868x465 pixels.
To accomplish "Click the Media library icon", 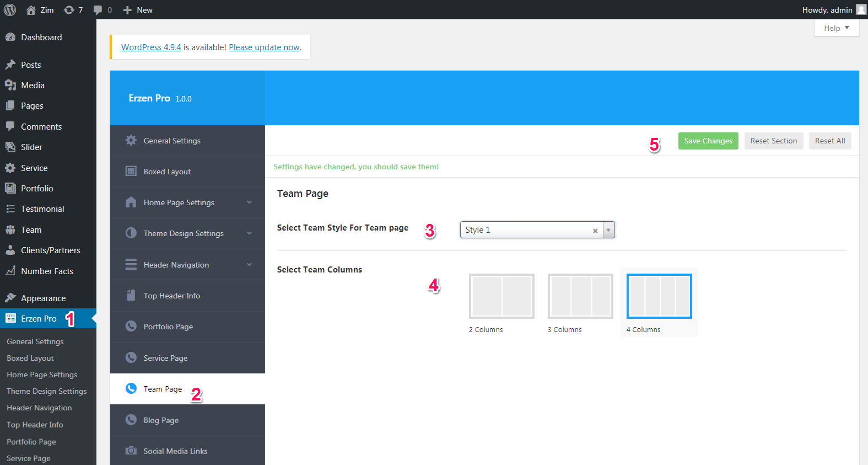I will [x=10, y=85].
